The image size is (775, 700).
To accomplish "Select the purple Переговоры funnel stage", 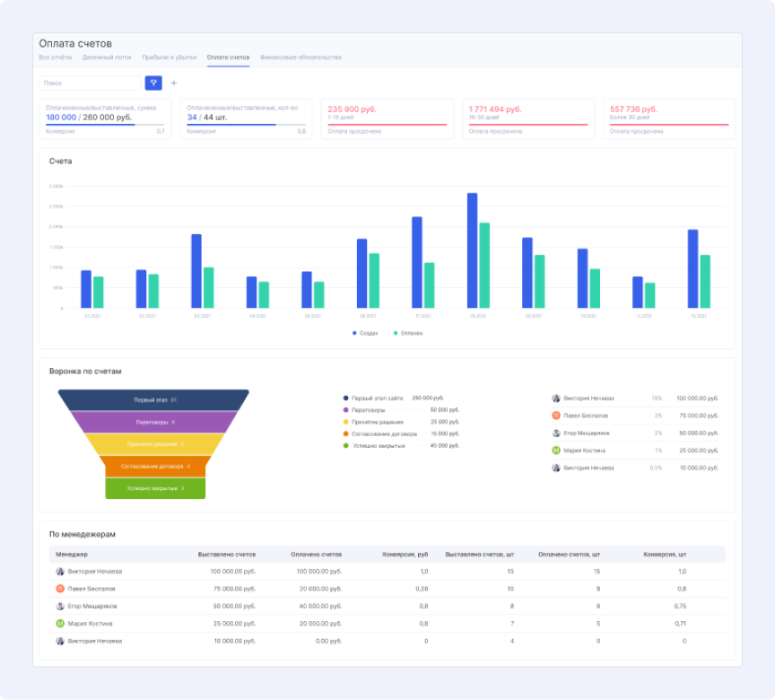I will (x=153, y=422).
